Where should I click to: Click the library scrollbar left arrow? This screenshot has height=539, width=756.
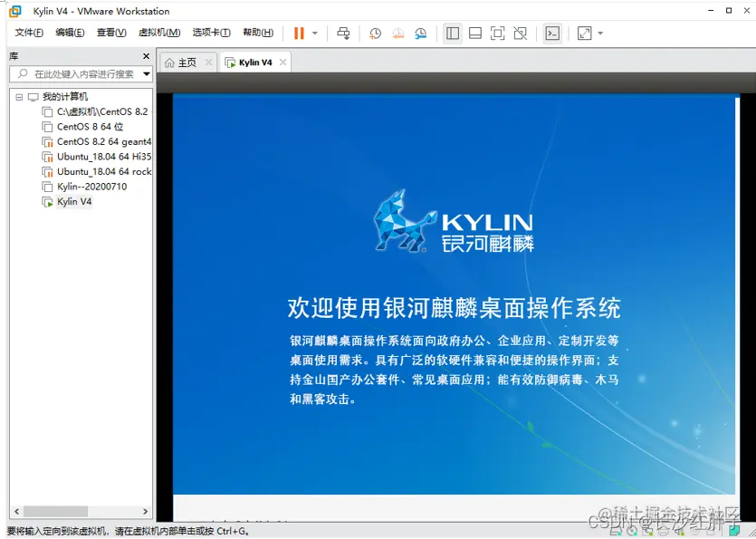(17, 511)
